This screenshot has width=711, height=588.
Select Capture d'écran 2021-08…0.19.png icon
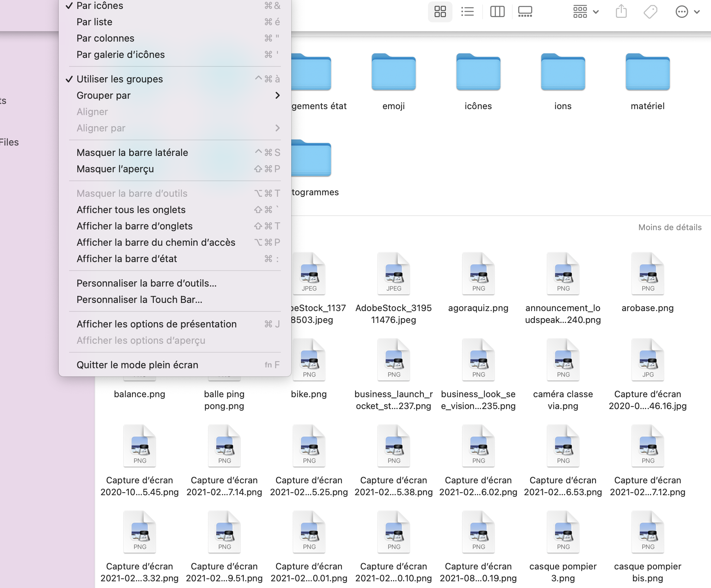478,532
